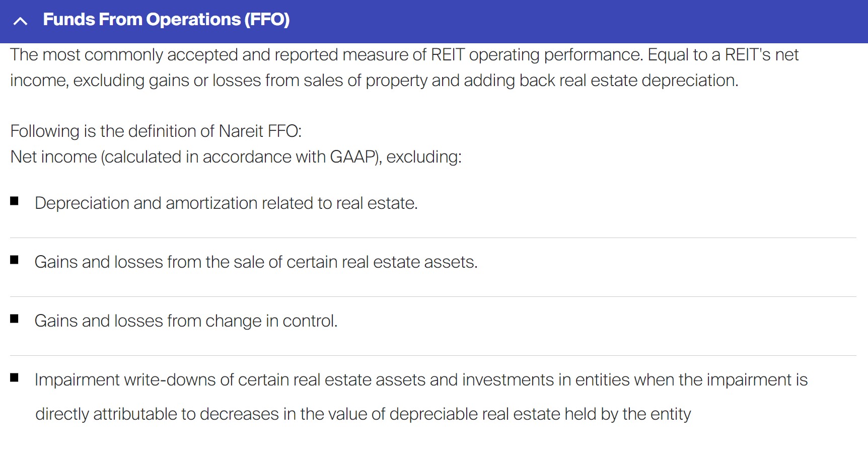Click the divider below the change in control item
Screen dimensions: 868x466
pyautogui.click(x=433, y=355)
